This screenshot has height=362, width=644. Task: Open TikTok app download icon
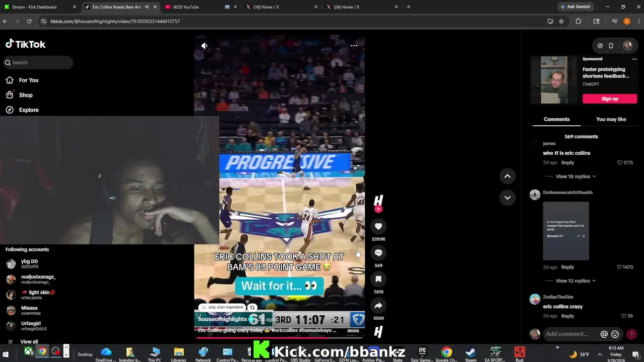click(x=611, y=46)
